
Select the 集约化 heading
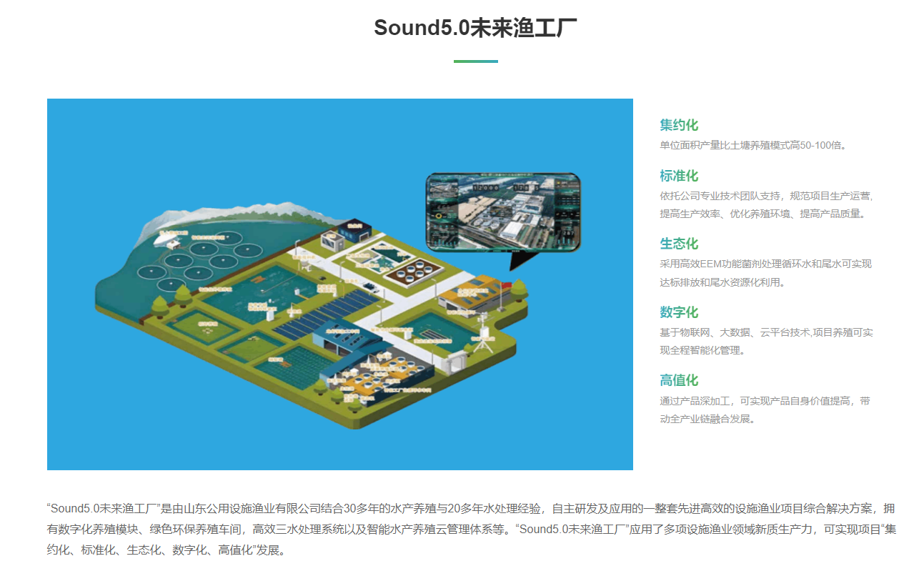pyautogui.click(x=678, y=125)
